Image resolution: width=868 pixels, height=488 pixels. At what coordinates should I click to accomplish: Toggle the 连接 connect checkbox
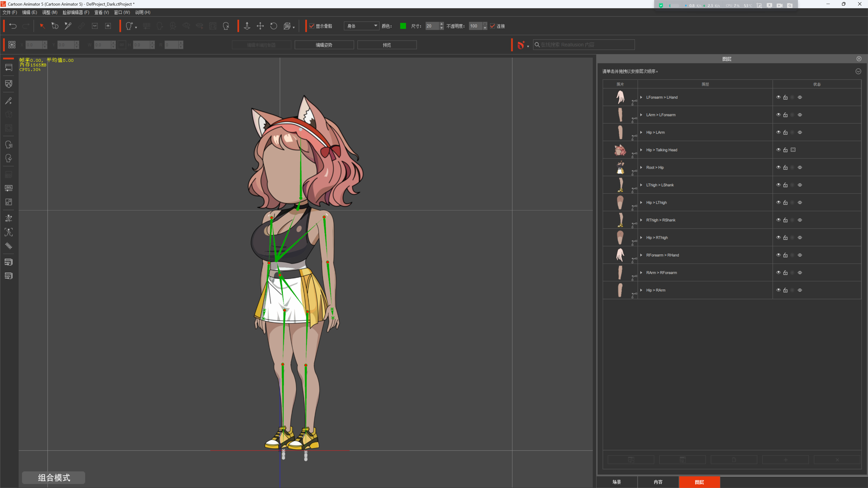click(493, 26)
